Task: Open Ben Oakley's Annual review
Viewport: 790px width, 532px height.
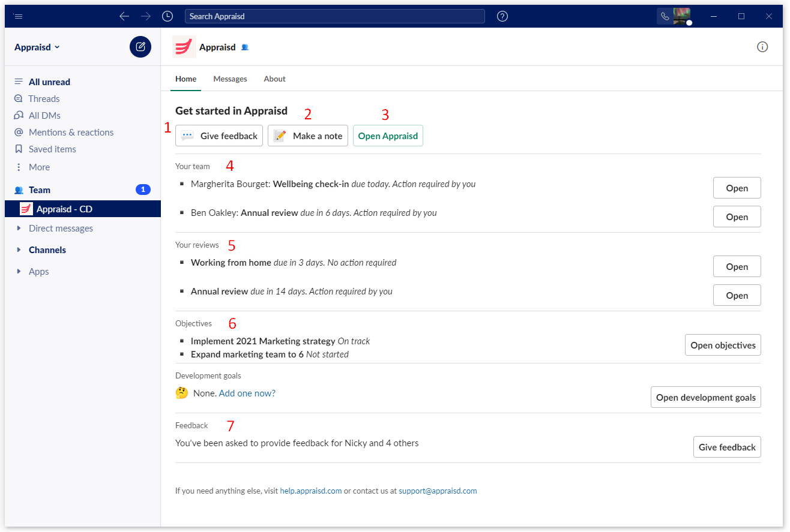Action: click(x=737, y=217)
